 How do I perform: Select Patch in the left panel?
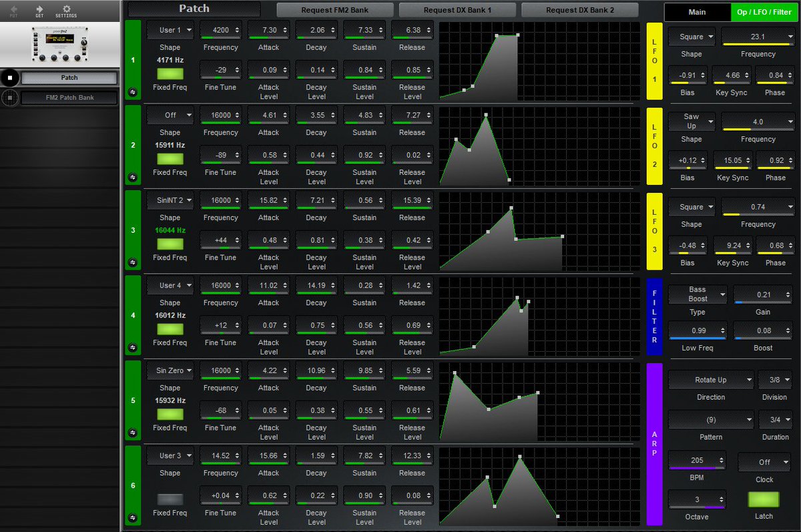pyautogui.click(x=69, y=78)
